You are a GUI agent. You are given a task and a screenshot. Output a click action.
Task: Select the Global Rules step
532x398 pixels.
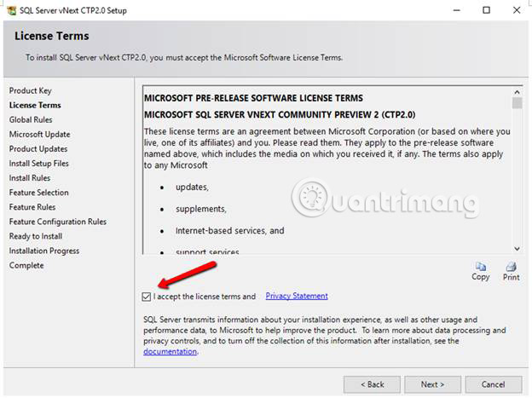pyautogui.click(x=31, y=120)
